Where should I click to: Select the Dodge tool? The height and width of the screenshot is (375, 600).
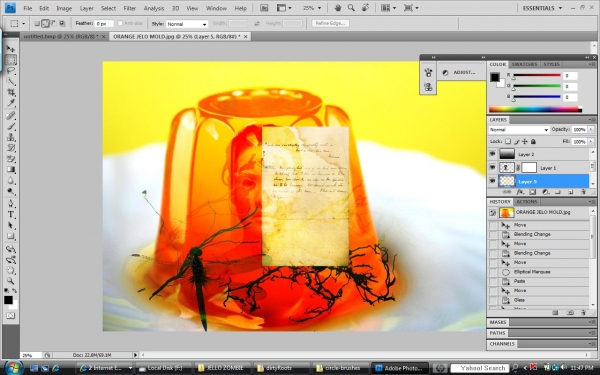(x=10, y=191)
